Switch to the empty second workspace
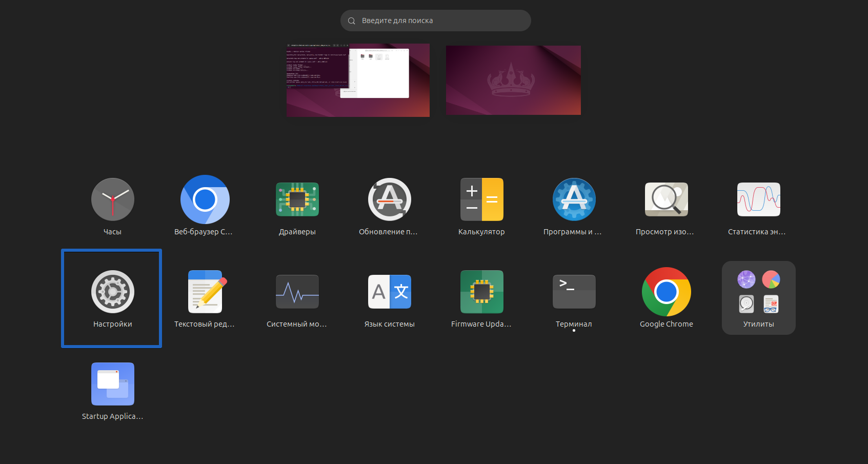Viewport: 868px width, 464px height. coord(513,80)
